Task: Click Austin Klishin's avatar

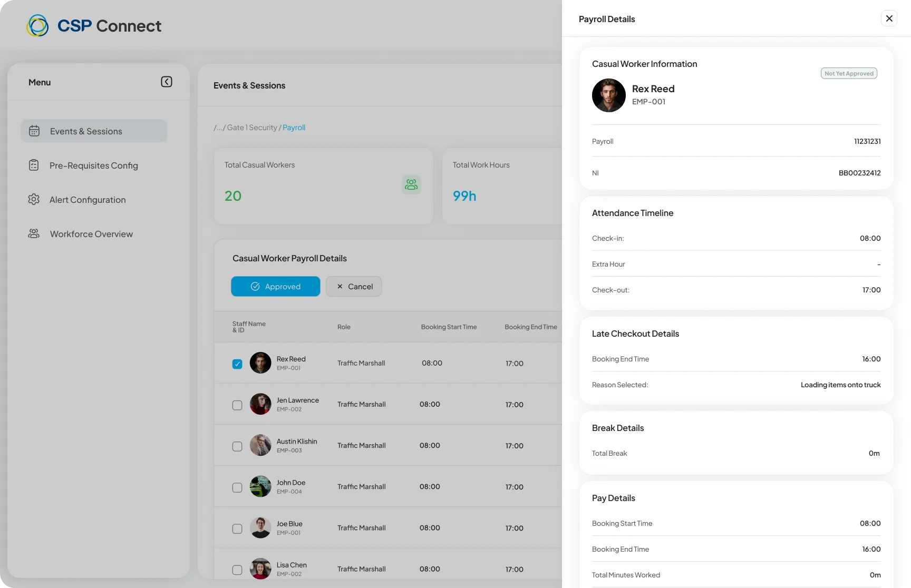Action: [260, 445]
